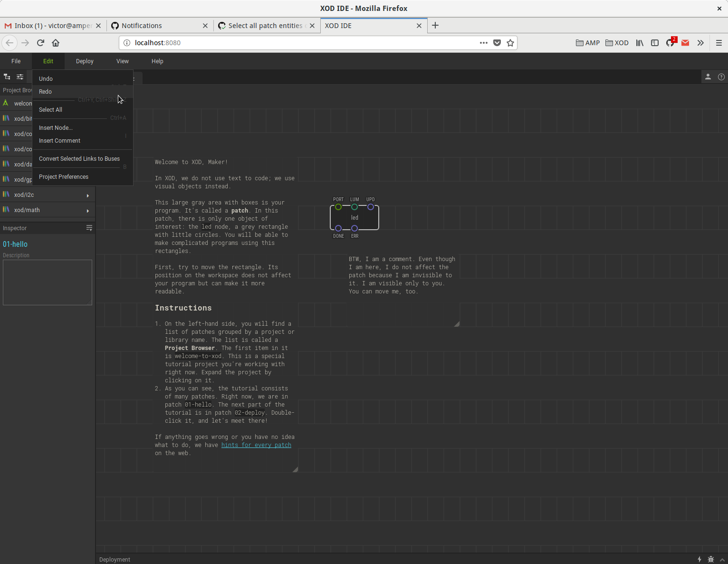Open help via the question mark icon
Screen dimensions: 728x564
(721, 77)
